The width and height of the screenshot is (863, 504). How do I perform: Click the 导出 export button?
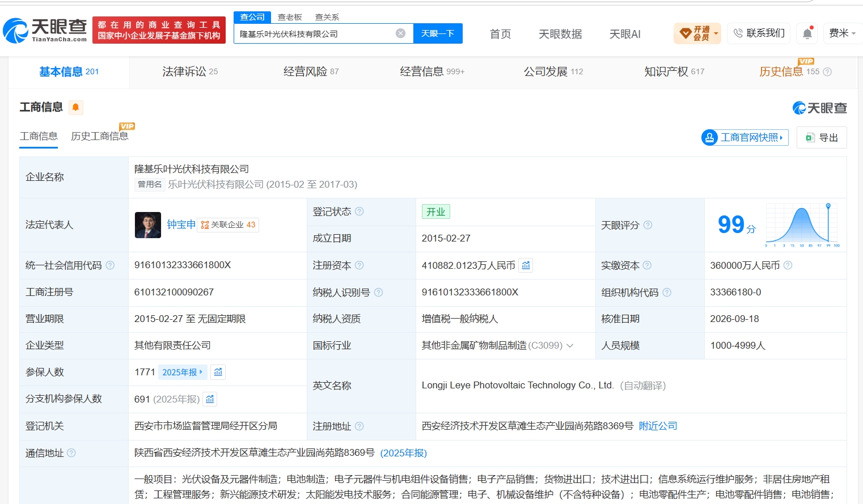(822, 138)
